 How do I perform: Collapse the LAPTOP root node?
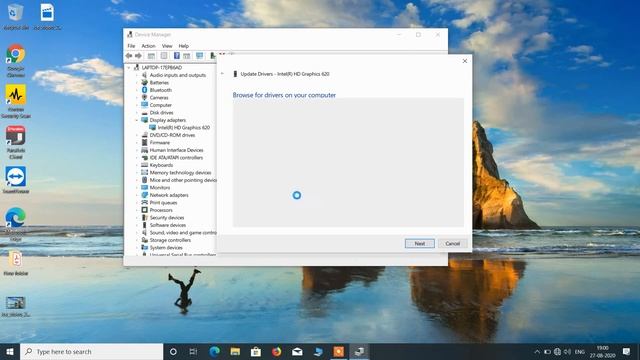(x=129, y=67)
